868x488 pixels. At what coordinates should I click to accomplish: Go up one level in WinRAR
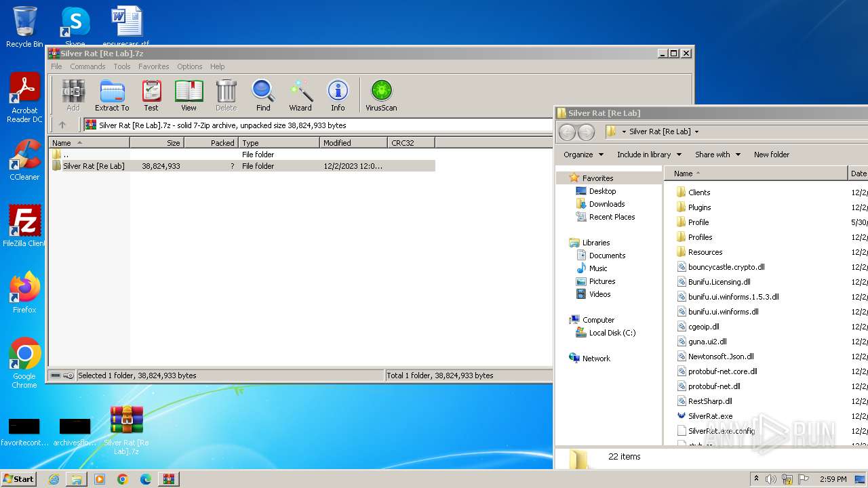point(62,125)
